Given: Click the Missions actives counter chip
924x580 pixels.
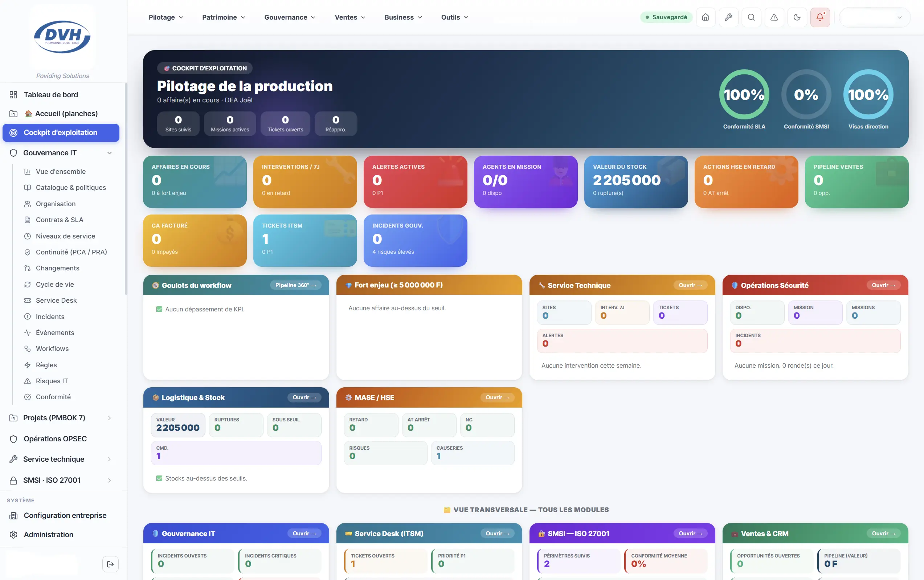Looking at the screenshot, I should (230, 124).
